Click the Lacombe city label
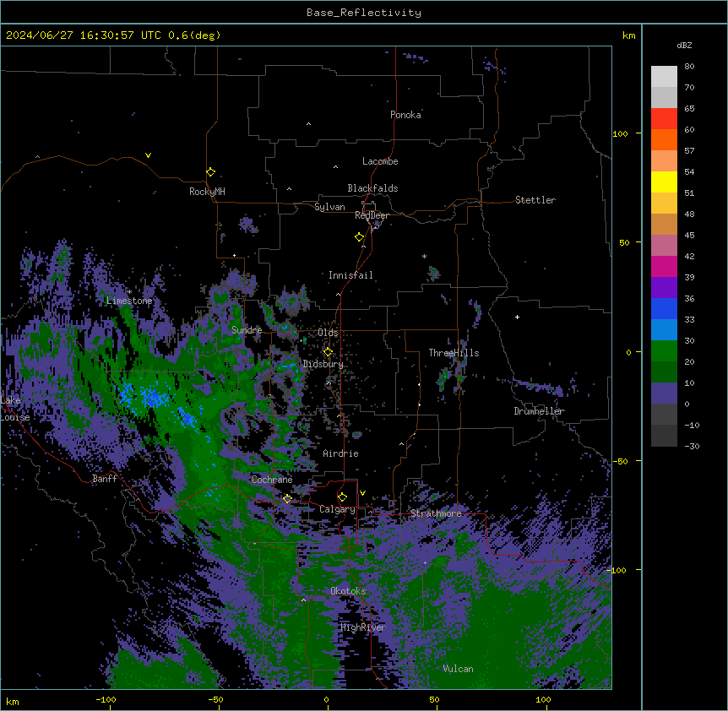Viewport: 728px width, 711px height. (380, 161)
